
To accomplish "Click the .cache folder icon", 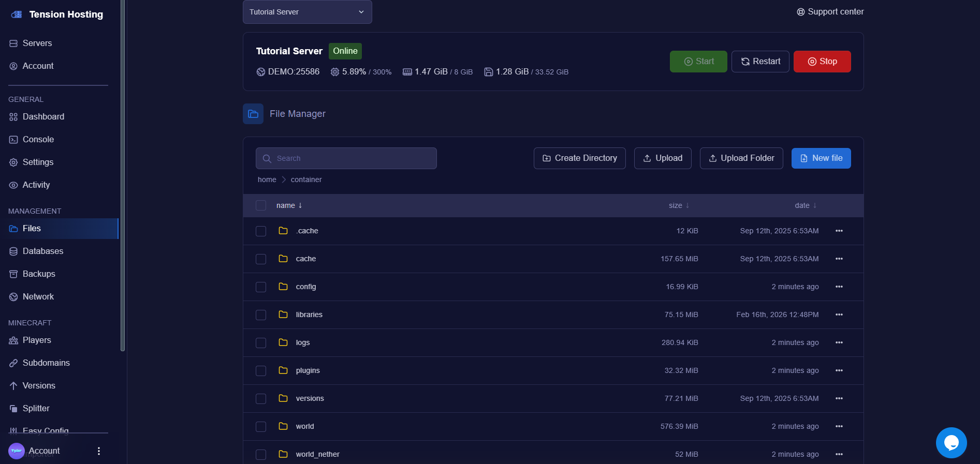I will (283, 231).
